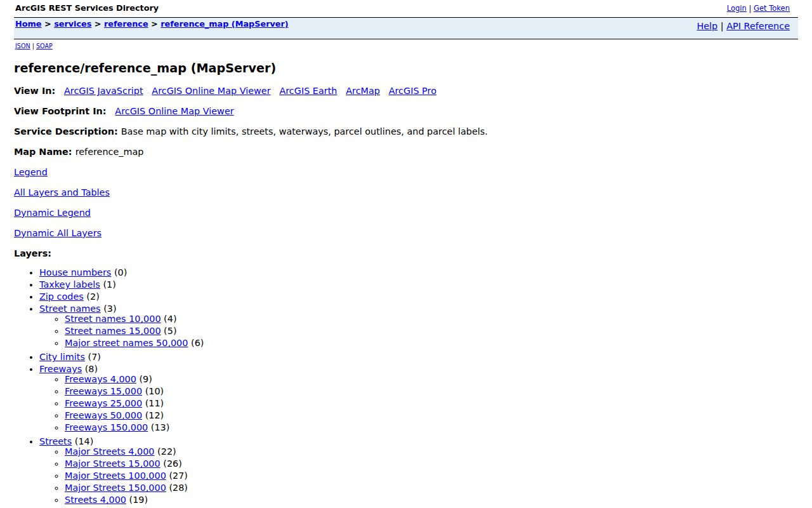Viewport: 812px width, 508px height.
Task: View footprint in ArcGIS Online Map Viewer
Action: click(174, 111)
